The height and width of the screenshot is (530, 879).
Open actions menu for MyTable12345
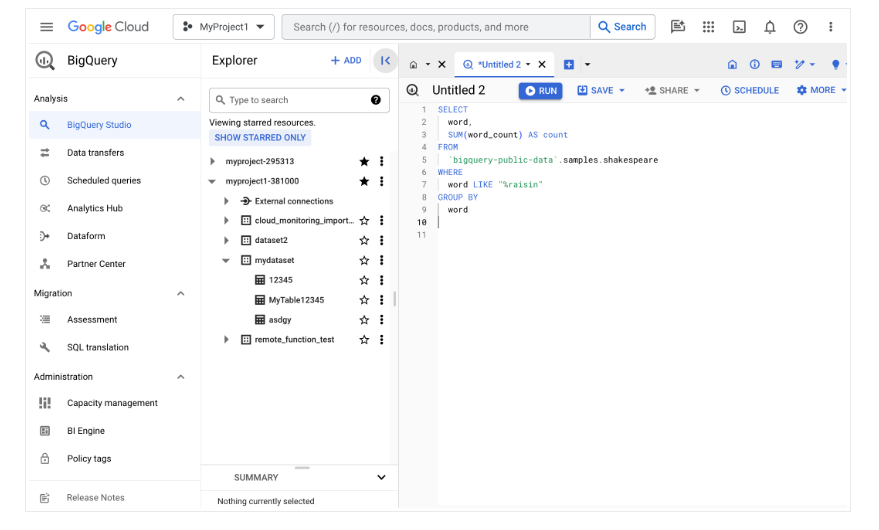[x=382, y=300]
